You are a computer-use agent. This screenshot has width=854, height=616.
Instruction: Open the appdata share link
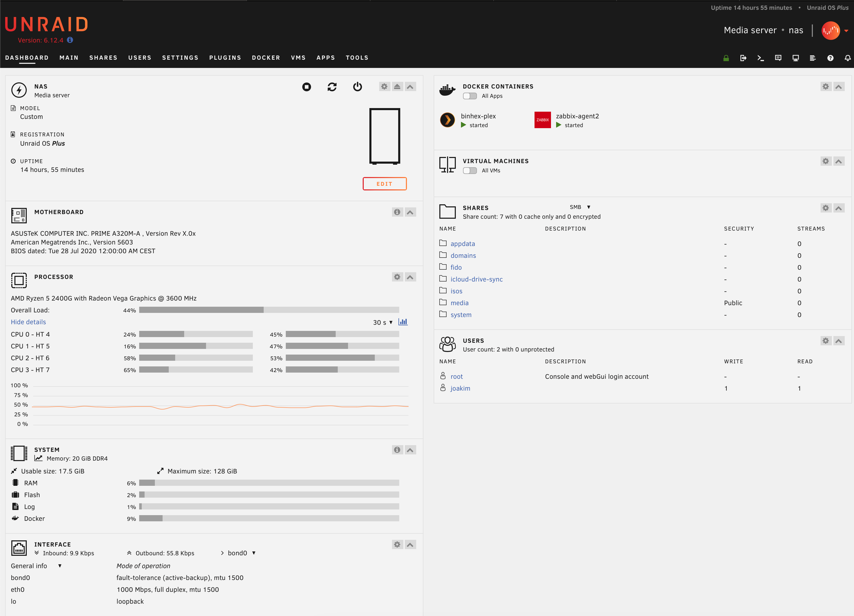[462, 244]
